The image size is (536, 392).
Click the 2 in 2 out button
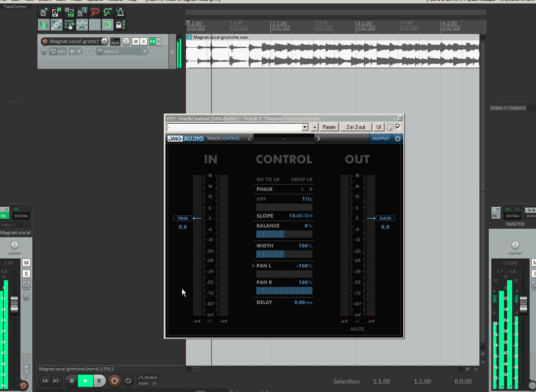pyautogui.click(x=356, y=127)
